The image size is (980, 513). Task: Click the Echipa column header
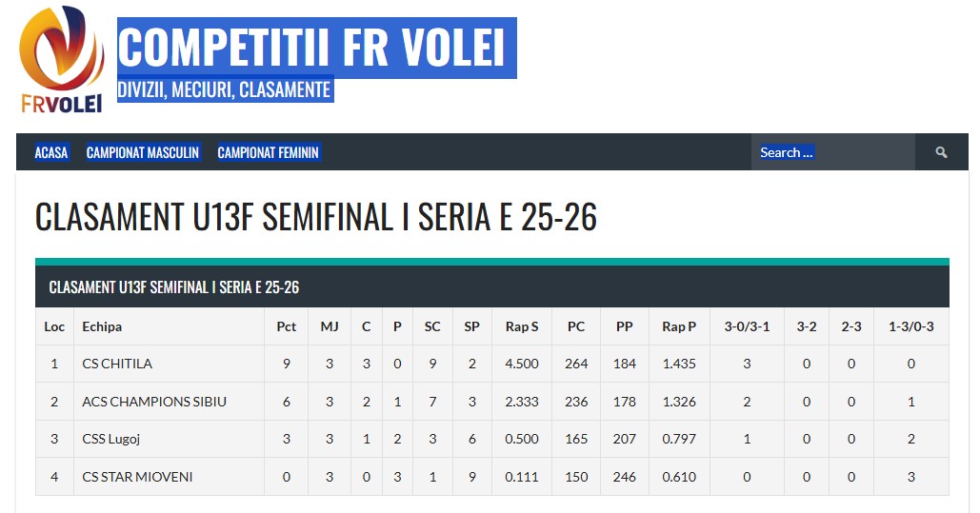point(102,326)
